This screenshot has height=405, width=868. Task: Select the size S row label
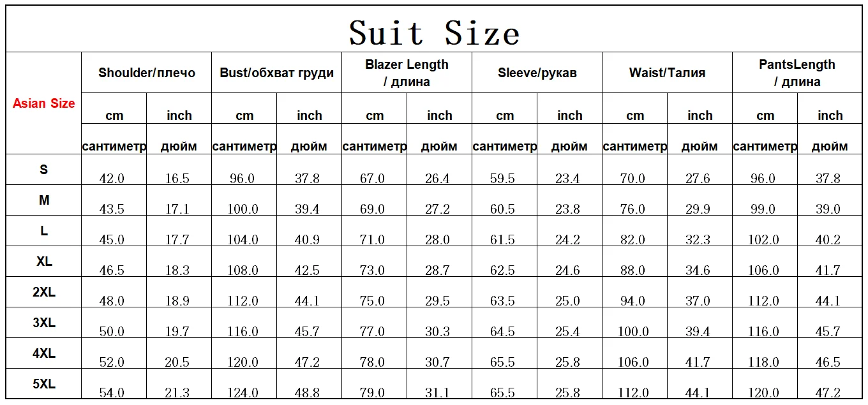tap(43, 170)
